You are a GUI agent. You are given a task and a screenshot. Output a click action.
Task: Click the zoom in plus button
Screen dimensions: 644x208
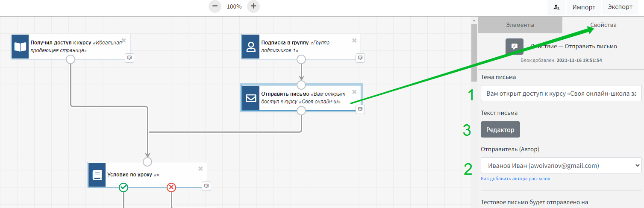pos(253,6)
